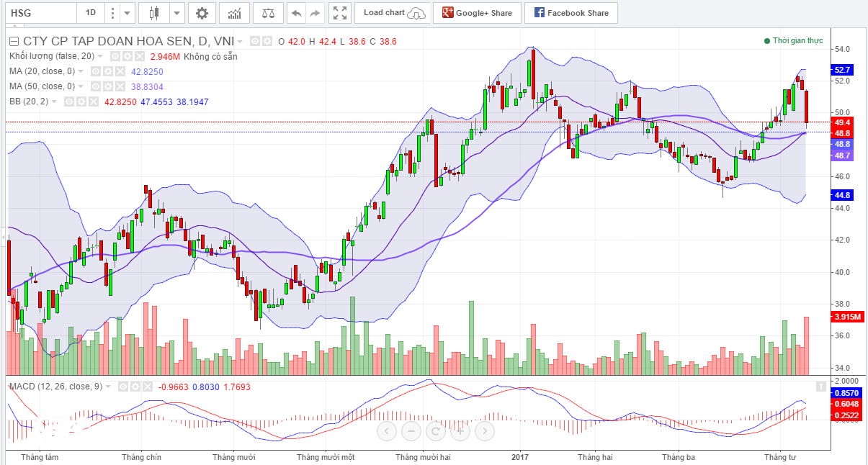Viewport: 868px width, 465px height.
Task: Share chart via Google+ Share button
Action: 477,13
